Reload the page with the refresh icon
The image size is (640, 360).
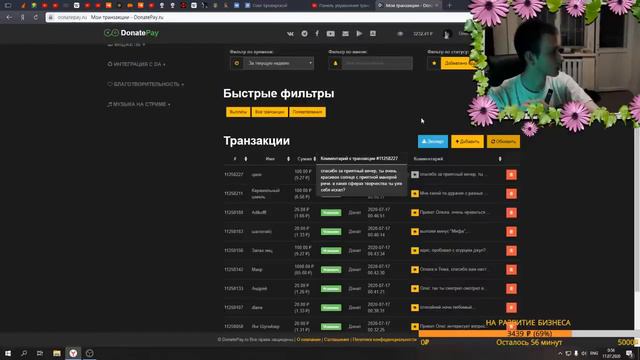click(x=36, y=18)
